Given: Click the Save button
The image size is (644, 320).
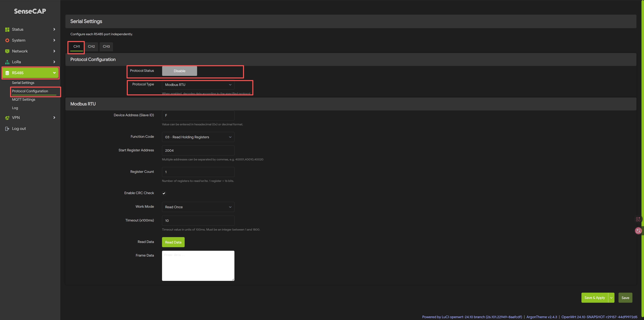Looking at the screenshot, I should click(x=625, y=298).
